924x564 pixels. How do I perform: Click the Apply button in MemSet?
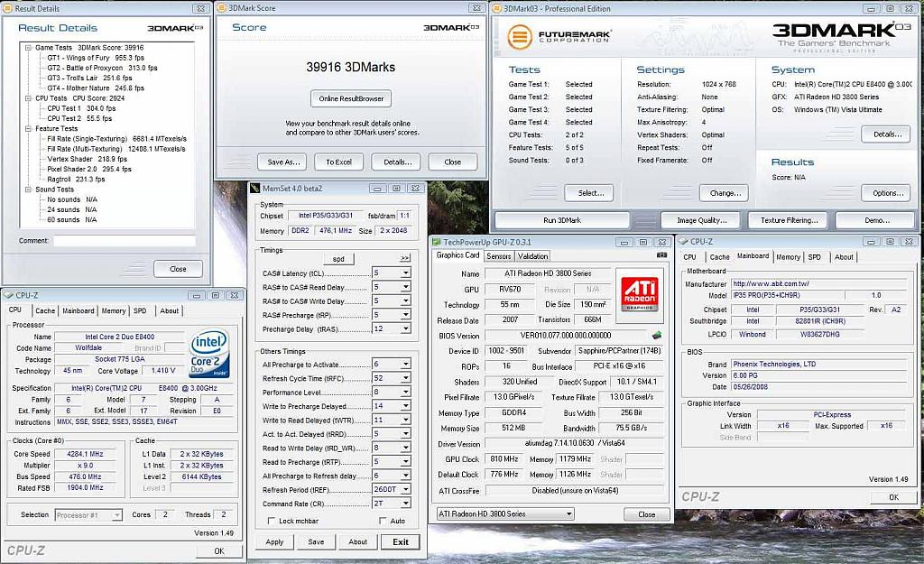274,542
